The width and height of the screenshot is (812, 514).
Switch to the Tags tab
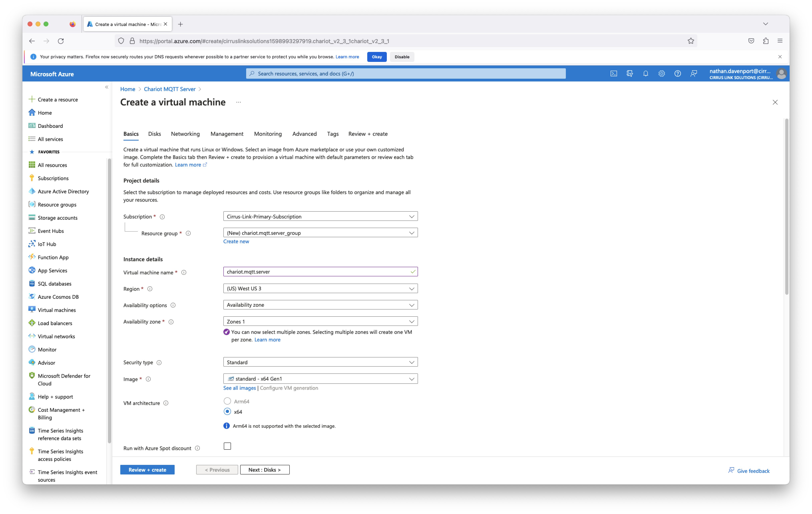[x=332, y=134]
